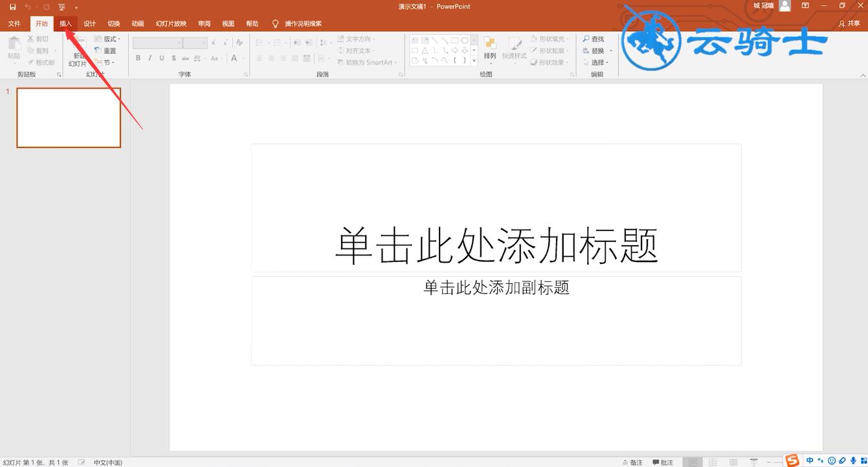Click the 批注 comments icon in status bar
This screenshot has height=467, width=868.
(663, 462)
